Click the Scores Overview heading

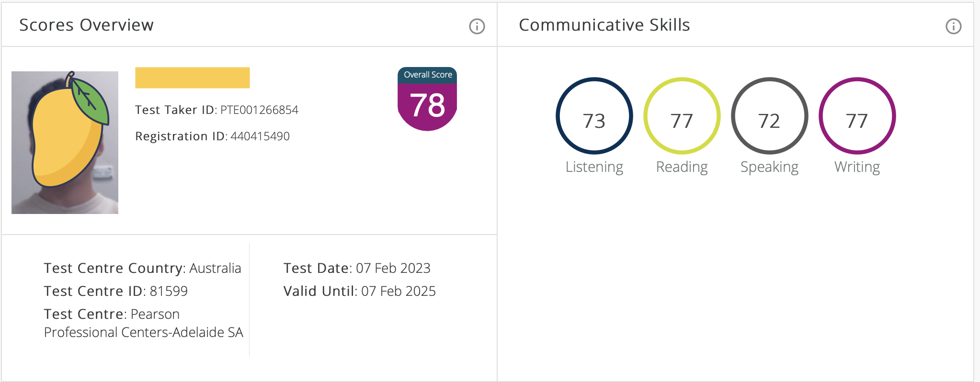[86, 25]
